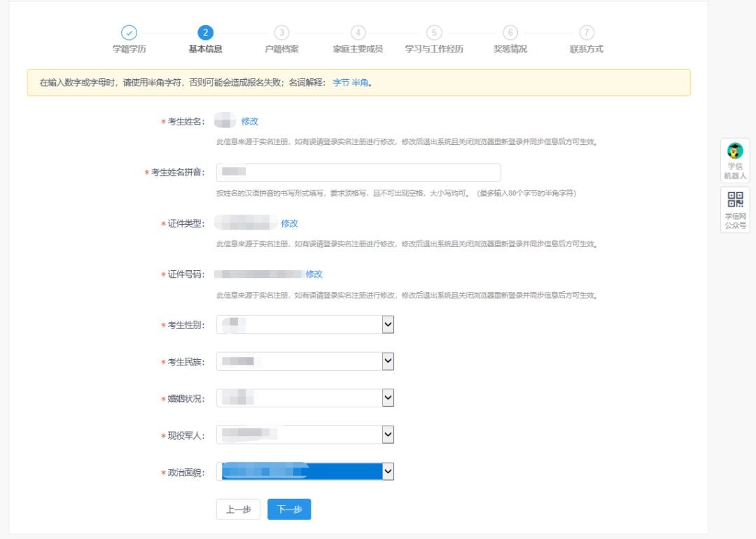Go back with the 上一步 button
The height and width of the screenshot is (539, 756).
click(238, 510)
